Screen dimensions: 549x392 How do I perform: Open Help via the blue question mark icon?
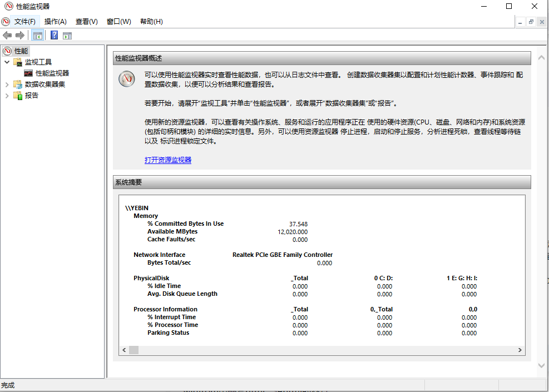54,36
